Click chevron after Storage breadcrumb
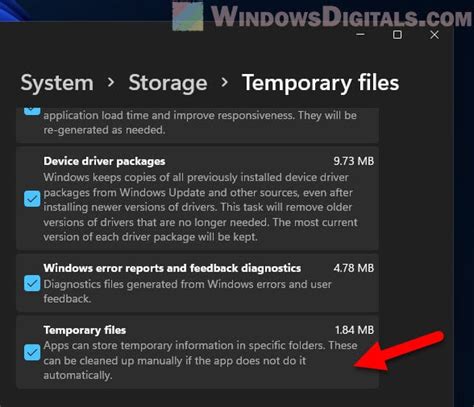This screenshot has height=407, width=474. pos(225,82)
